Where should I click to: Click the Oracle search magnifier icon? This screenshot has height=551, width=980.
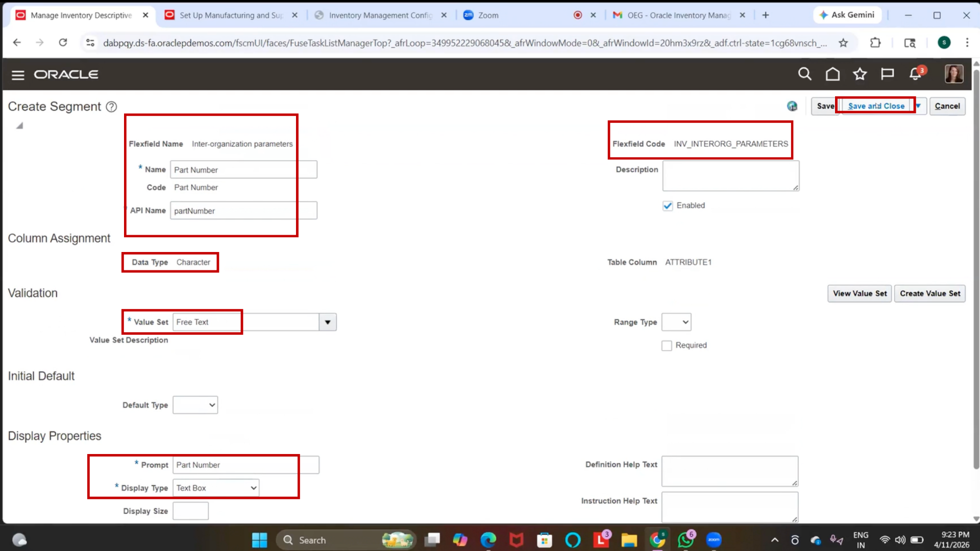(x=804, y=74)
